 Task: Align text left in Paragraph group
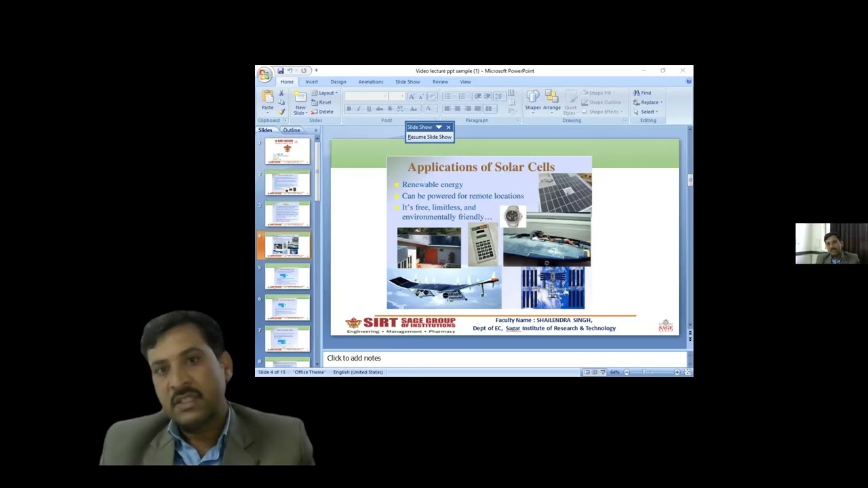point(447,108)
